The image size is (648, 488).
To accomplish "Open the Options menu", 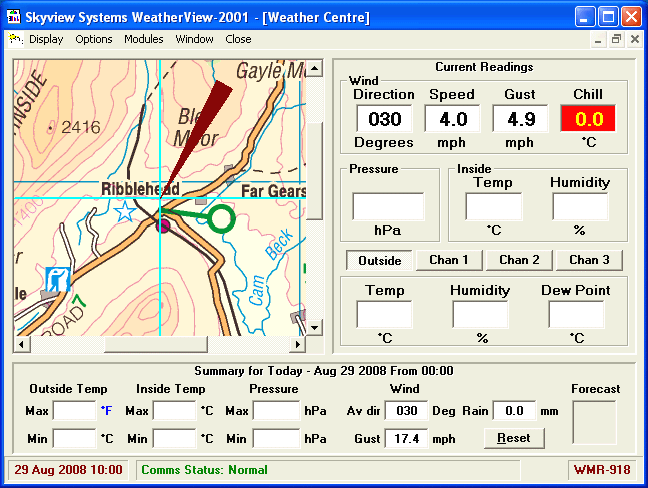I will pyautogui.click(x=94, y=39).
